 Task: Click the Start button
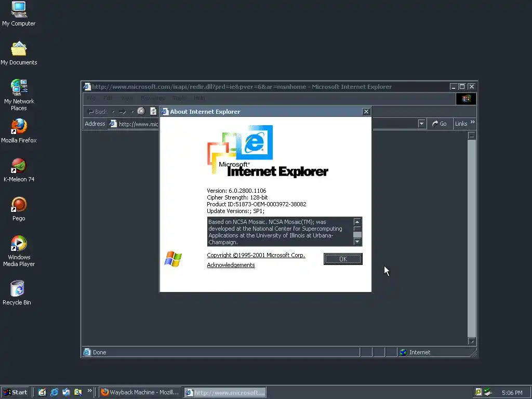tap(15, 392)
